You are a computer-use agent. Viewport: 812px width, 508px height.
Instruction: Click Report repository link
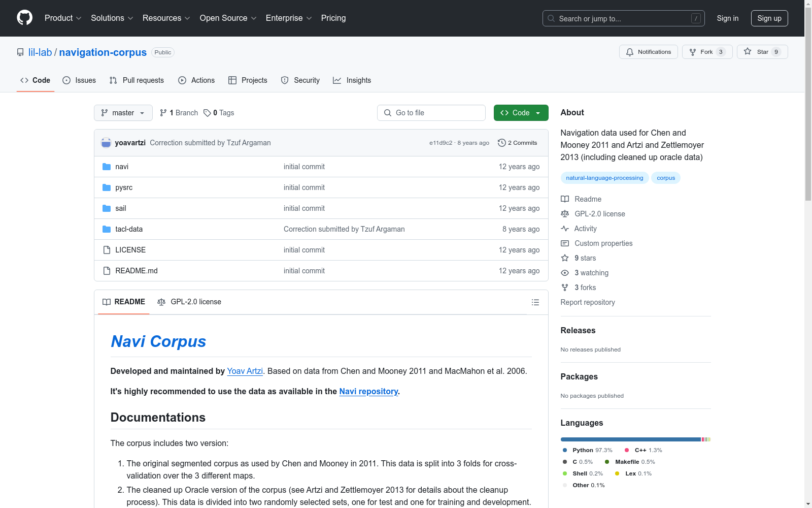588,302
